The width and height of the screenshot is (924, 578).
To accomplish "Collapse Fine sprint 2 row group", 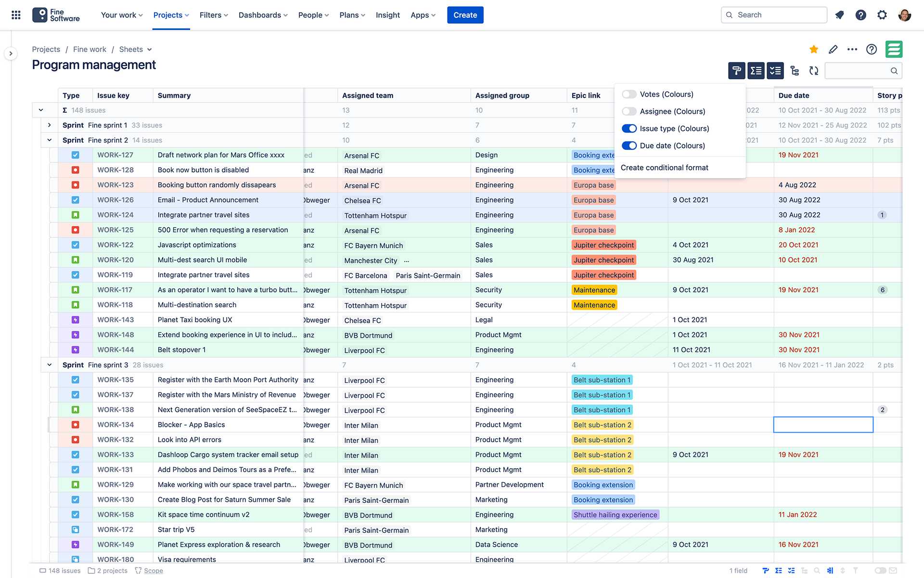I will (49, 140).
